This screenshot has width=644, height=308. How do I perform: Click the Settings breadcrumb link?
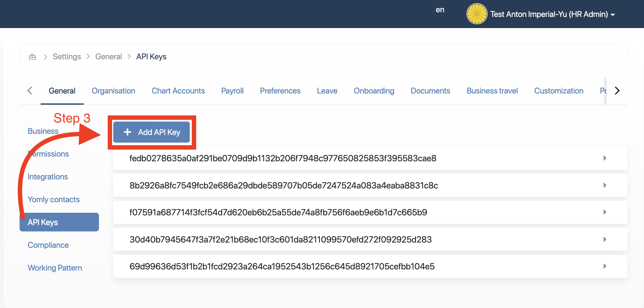[67, 57]
